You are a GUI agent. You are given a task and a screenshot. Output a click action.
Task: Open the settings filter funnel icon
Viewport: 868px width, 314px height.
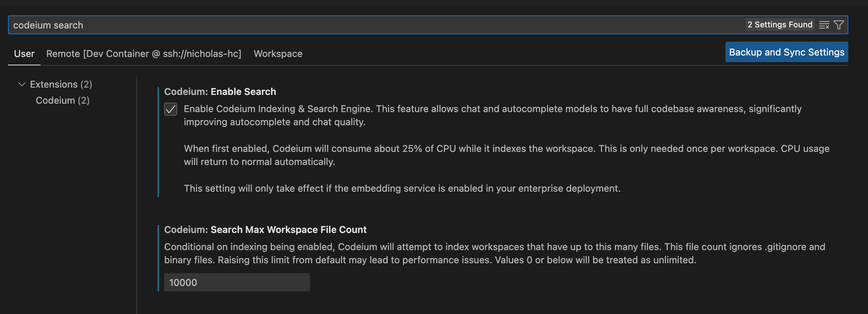[839, 25]
